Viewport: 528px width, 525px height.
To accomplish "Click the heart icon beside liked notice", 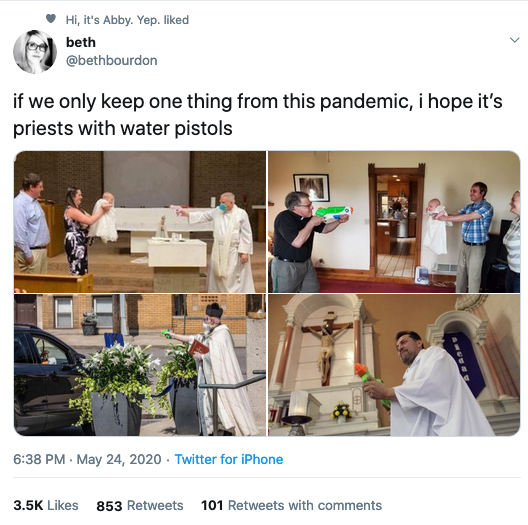I will pos(51,19).
